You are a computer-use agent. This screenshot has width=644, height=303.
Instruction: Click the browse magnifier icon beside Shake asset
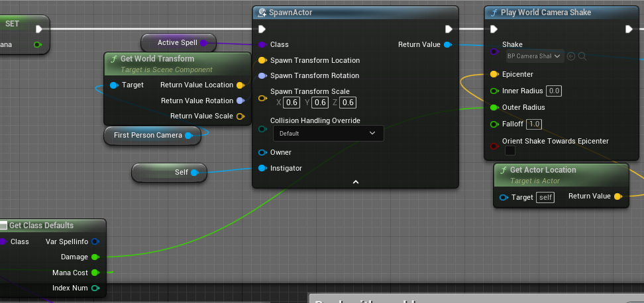pos(582,57)
